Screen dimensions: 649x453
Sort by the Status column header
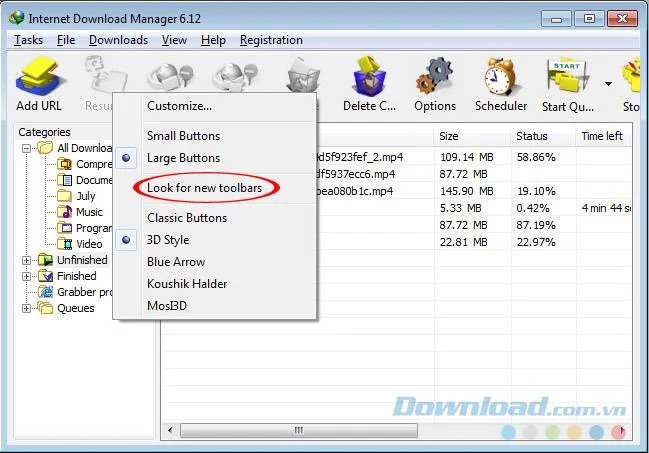543,136
